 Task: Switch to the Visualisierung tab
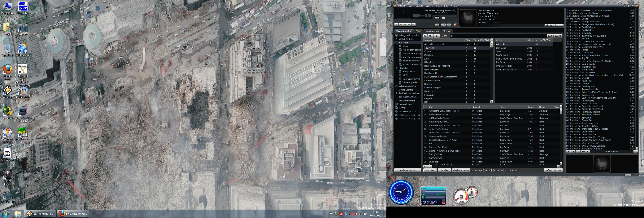(x=432, y=31)
